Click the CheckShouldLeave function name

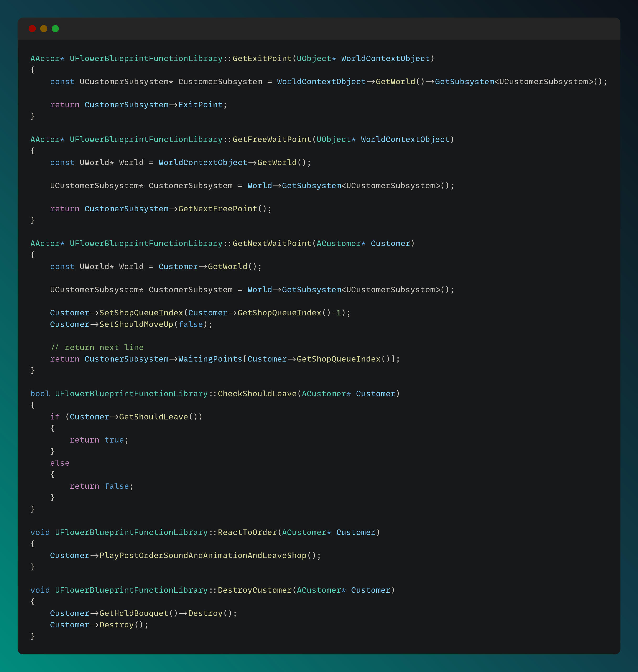[257, 394]
